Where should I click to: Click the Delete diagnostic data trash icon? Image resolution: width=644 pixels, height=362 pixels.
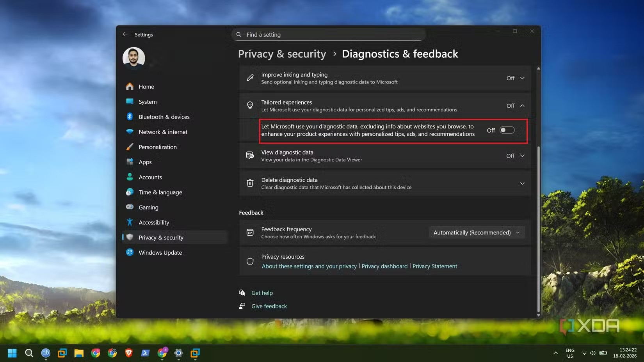pos(250,183)
